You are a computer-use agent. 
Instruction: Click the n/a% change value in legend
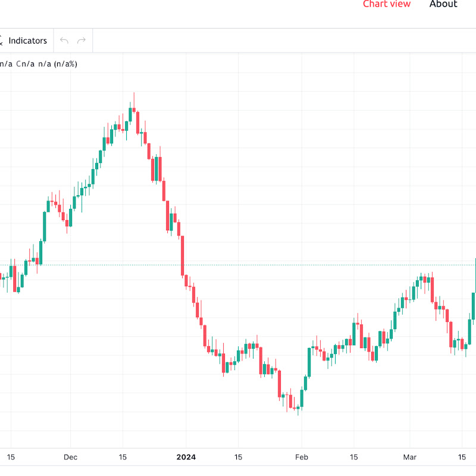65,64
